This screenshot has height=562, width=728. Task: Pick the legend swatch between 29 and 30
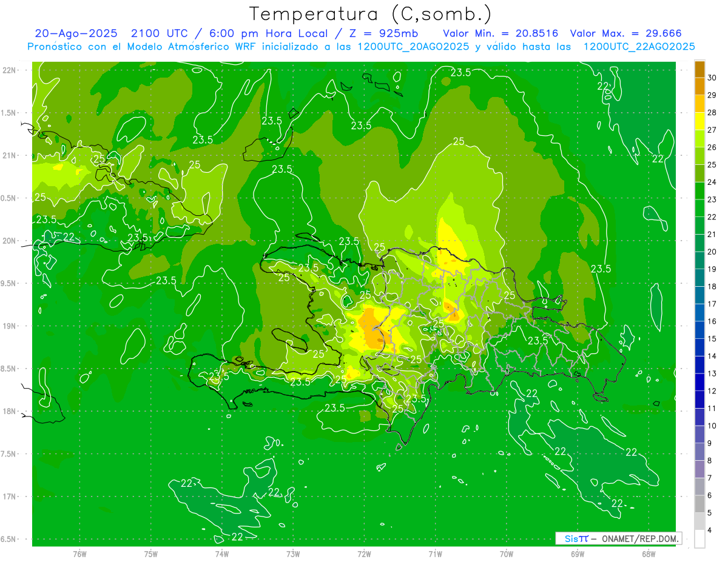click(x=699, y=86)
